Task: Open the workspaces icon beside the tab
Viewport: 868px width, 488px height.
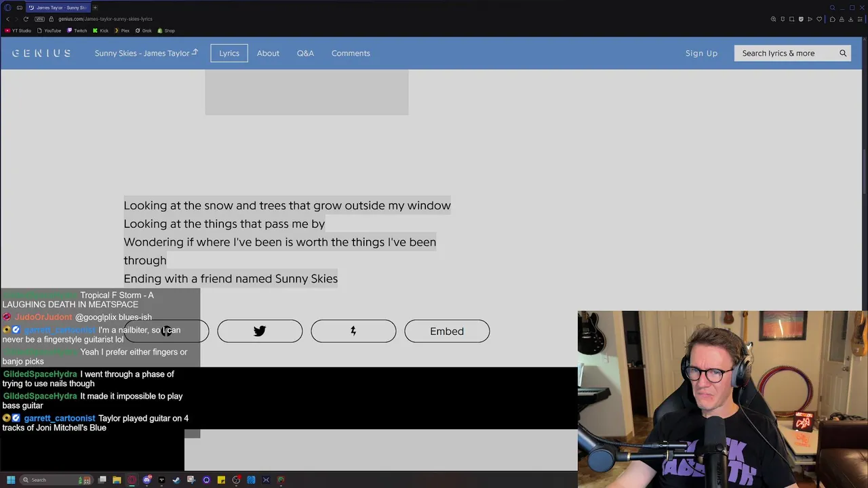Action: [x=20, y=7]
